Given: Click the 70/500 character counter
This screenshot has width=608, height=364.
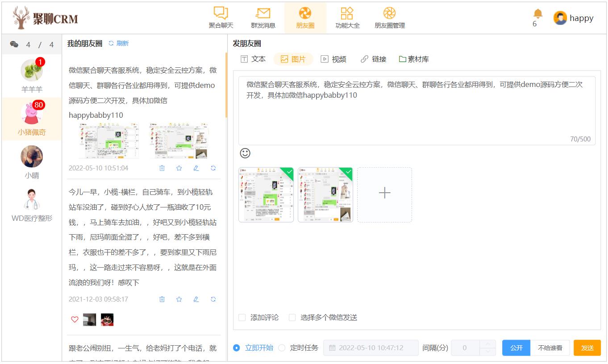Looking at the screenshot, I should point(580,139).
